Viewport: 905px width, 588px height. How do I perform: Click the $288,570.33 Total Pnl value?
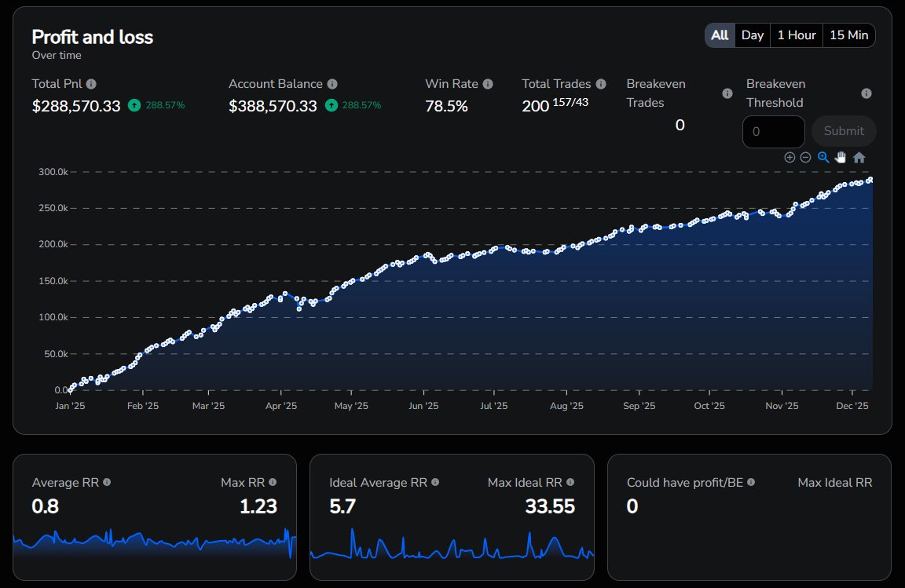pos(76,106)
